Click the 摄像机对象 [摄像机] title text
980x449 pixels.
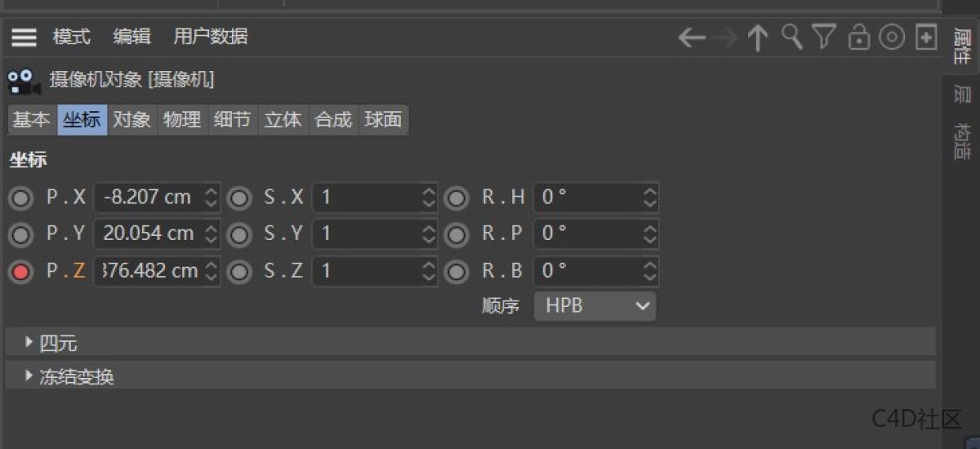132,80
